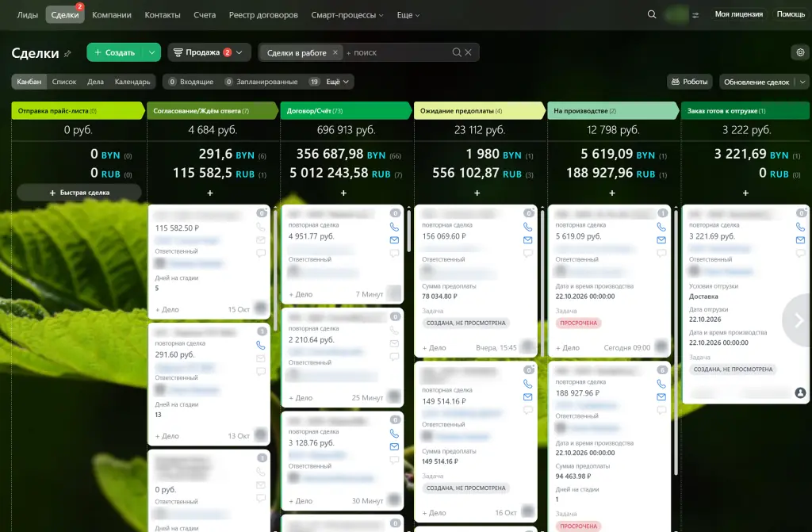Click the Быстрая сделка button
Screen dimensions: 812x532
pos(79,193)
